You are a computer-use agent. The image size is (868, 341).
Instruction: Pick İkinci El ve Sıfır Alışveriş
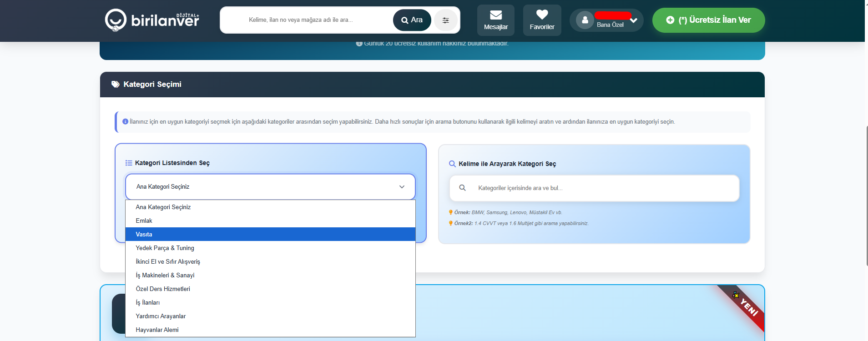(270, 261)
